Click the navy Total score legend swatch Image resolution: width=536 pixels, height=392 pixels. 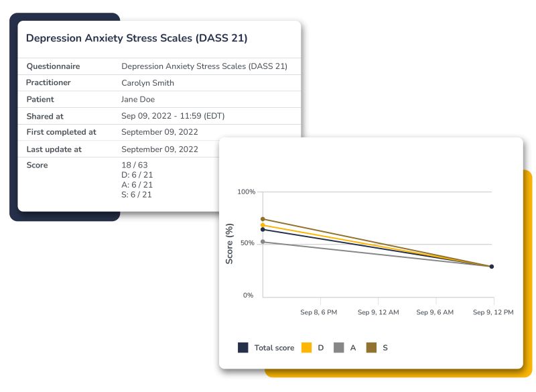(x=243, y=347)
